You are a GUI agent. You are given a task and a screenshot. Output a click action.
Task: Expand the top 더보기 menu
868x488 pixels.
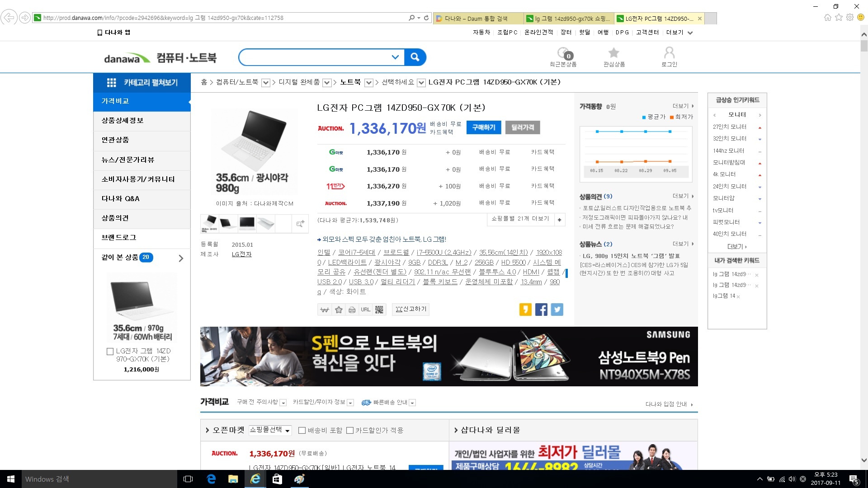tap(679, 33)
